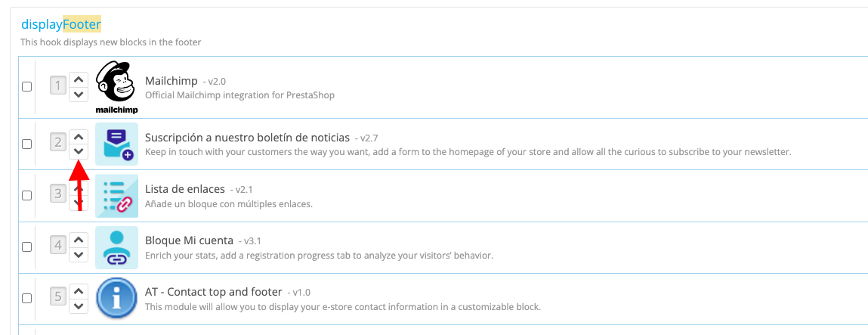Click the Mailchimp monkey logo icon
This screenshot has width=868, height=335.
click(x=117, y=86)
